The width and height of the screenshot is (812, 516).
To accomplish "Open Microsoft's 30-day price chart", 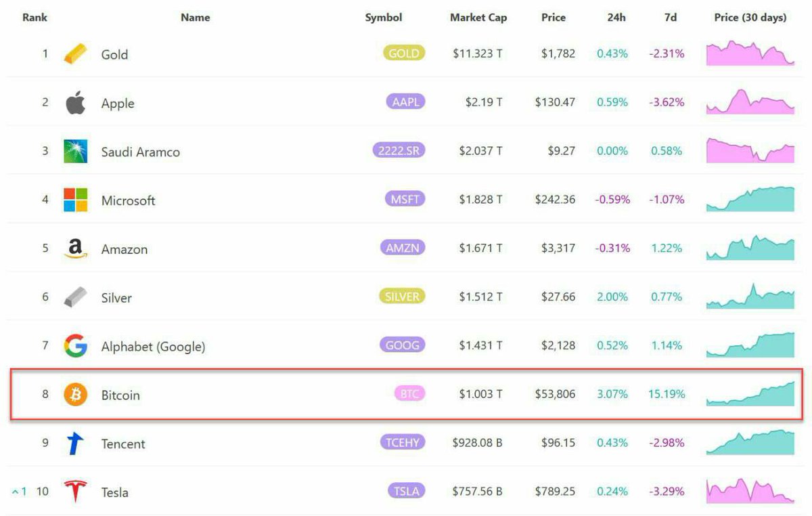I will pyautogui.click(x=750, y=199).
